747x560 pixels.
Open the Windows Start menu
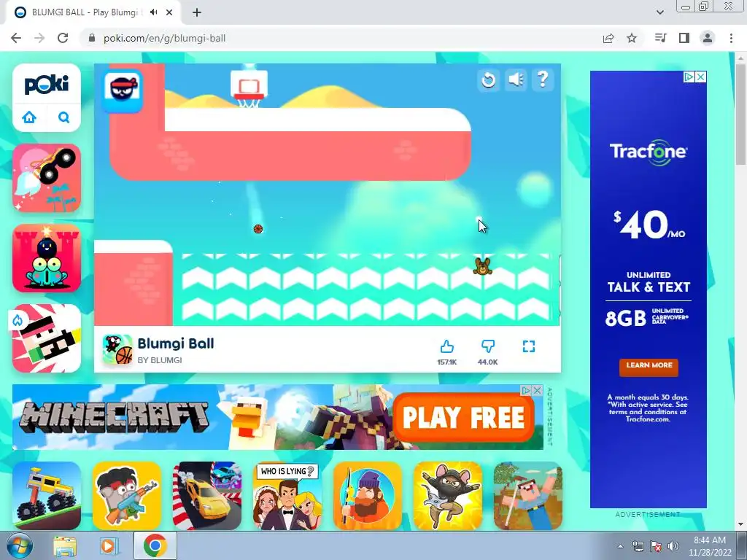(19, 546)
